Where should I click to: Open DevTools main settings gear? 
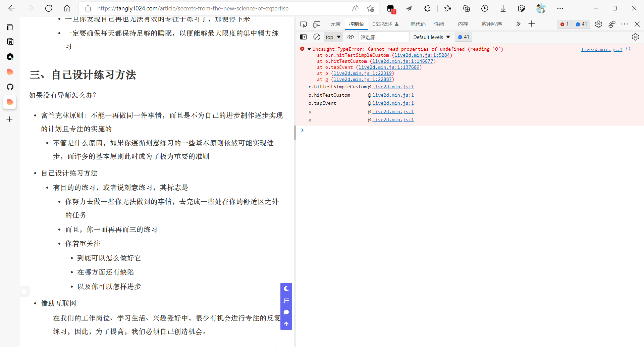click(x=598, y=24)
